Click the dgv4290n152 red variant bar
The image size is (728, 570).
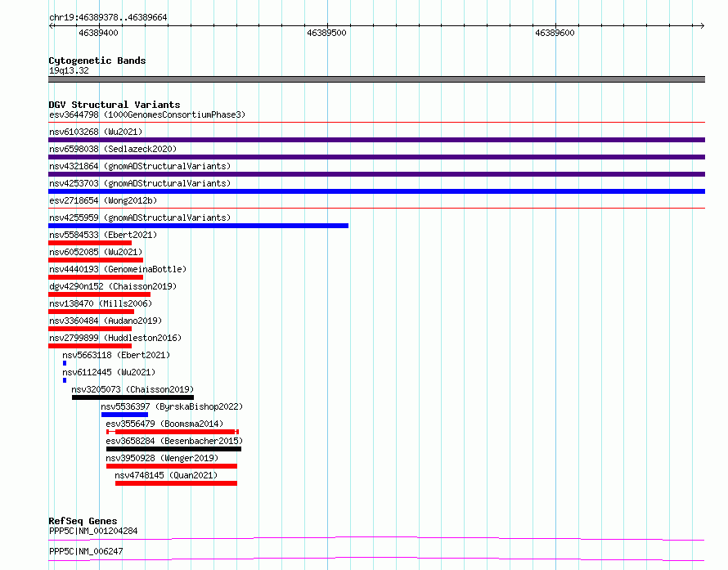point(99,294)
